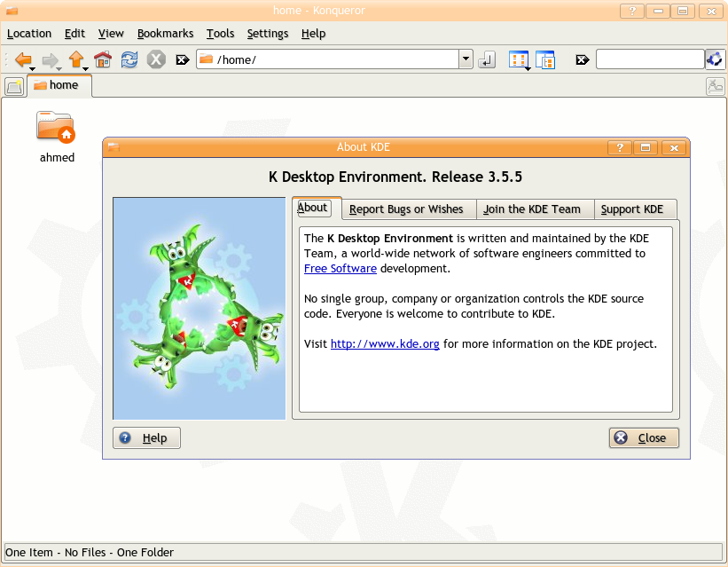The height and width of the screenshot is (567, 728).
Task: Click Konqueror title bar question-mark button
Action: pos(632,11)
